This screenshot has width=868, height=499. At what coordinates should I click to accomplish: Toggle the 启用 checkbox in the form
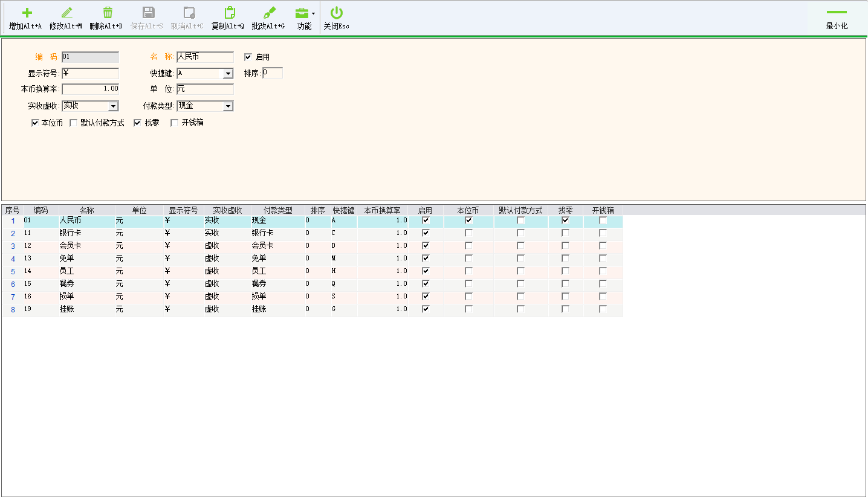point(248,57)
